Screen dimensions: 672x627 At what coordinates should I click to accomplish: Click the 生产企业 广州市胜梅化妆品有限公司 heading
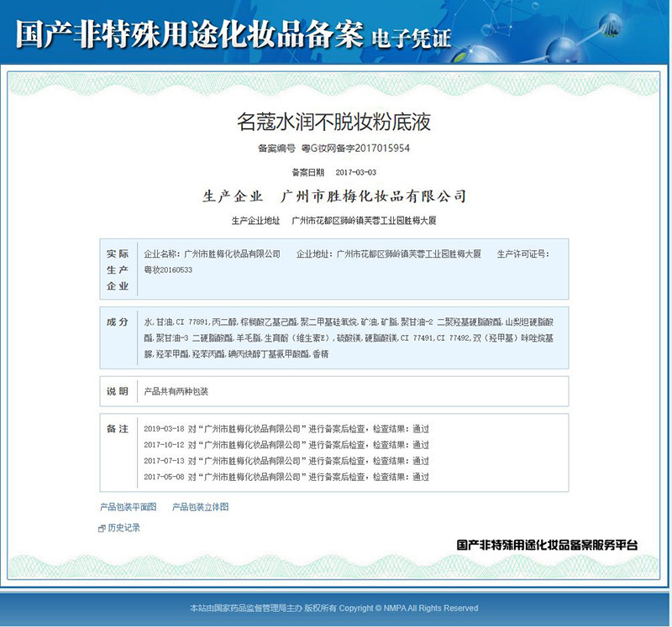click(x=334, y=196)
